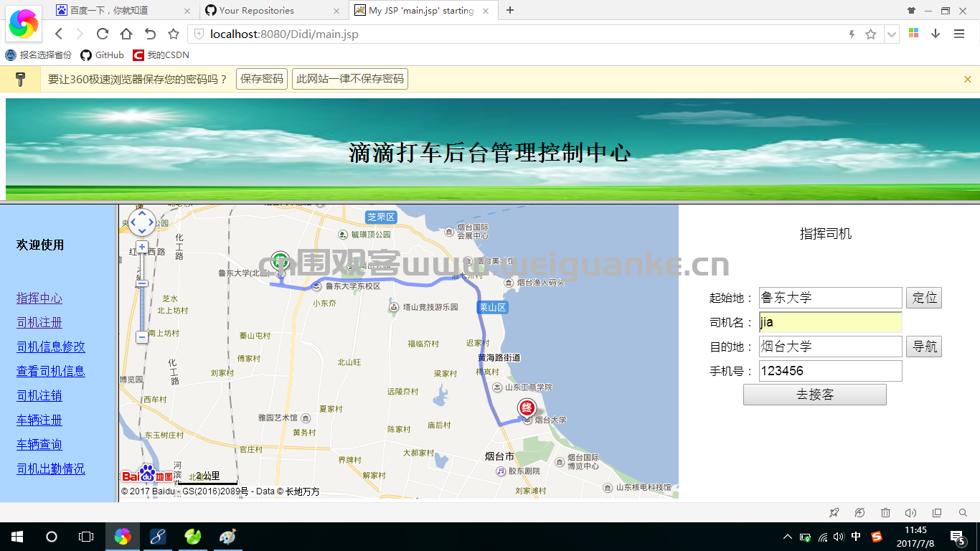This screenshot has height=551, width=980.
Task: Open the browser hamburger menu
Action: (959, 34)
